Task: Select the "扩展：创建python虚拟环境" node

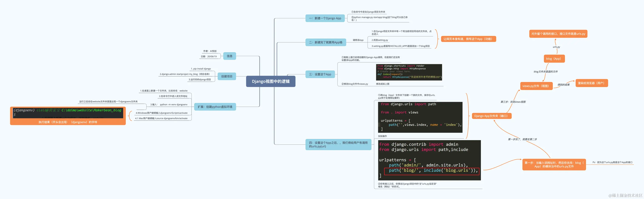Action: point(215,107)
